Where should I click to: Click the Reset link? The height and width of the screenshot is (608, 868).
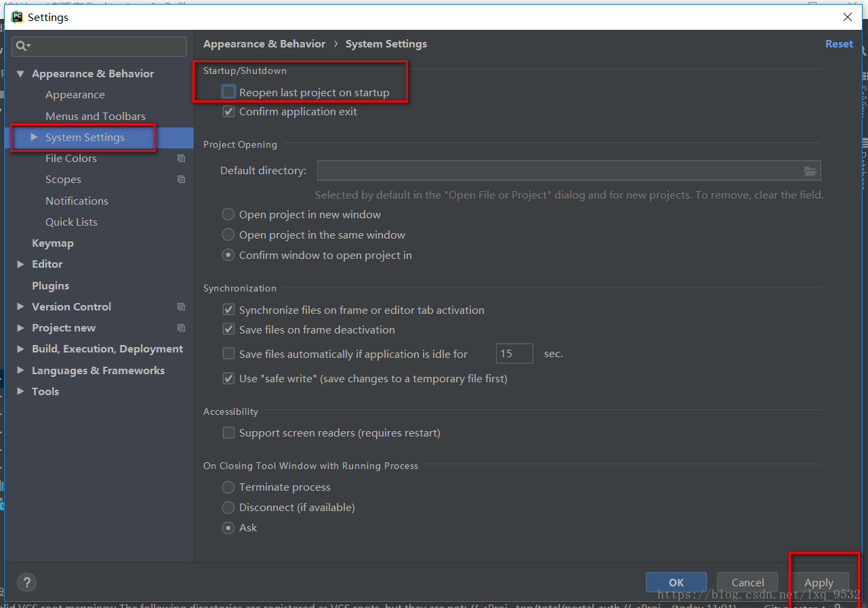click(839, 43)
